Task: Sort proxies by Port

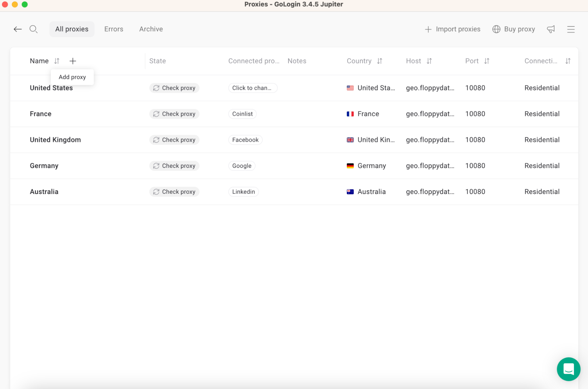Action: [x=487, y=61]
